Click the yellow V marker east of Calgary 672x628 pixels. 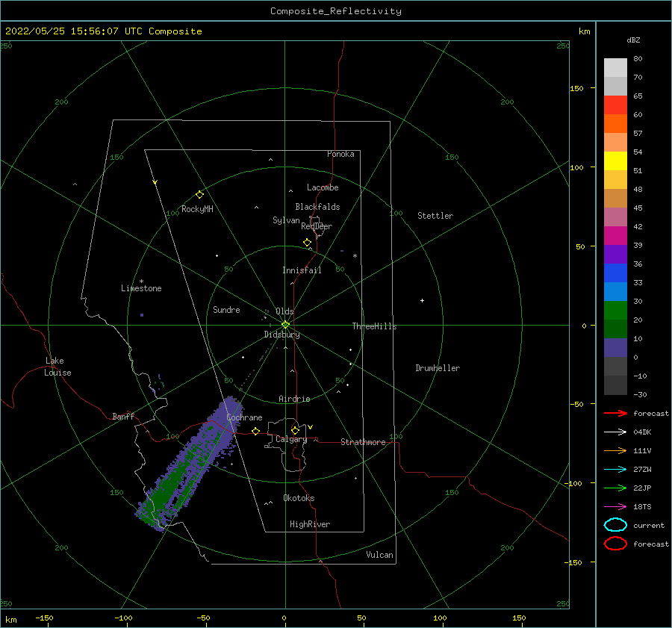tap(311, 427)
